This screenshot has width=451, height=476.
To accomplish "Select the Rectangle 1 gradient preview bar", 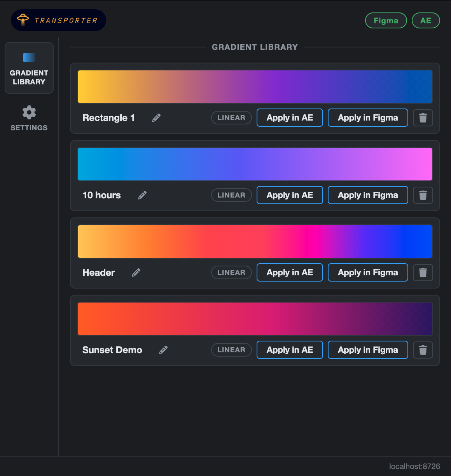I will 255,87.
